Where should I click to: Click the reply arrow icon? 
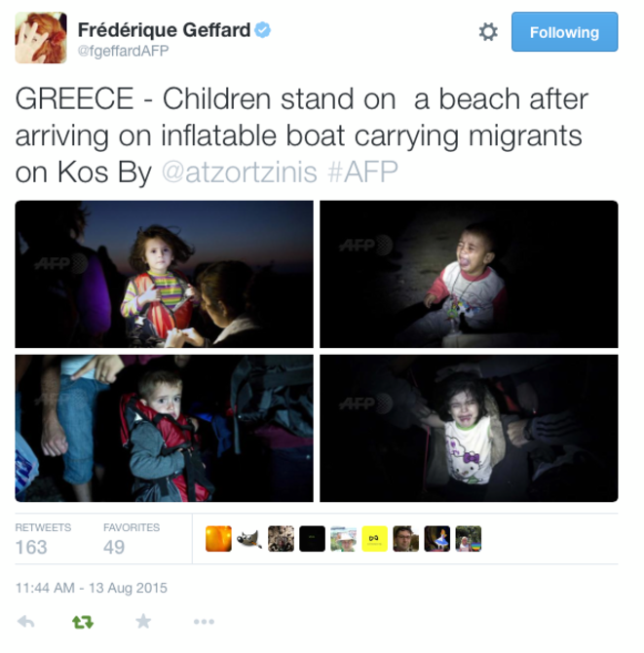pos(25,622)
